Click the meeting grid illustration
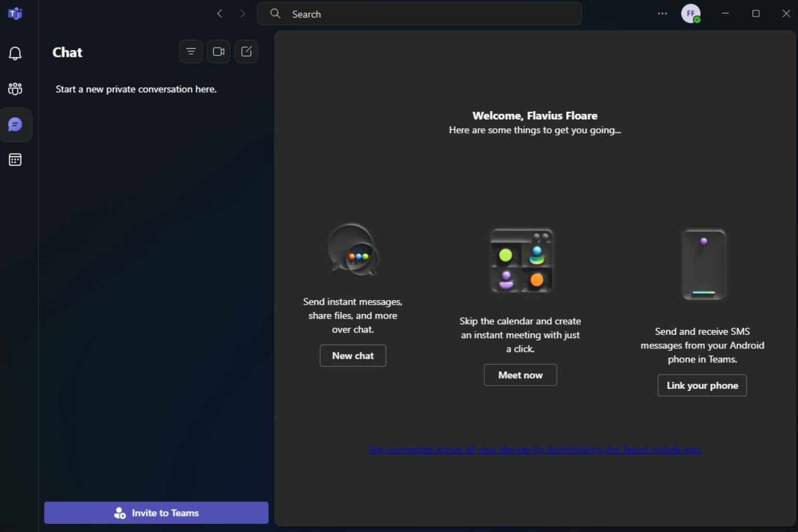 coord(521,261)
